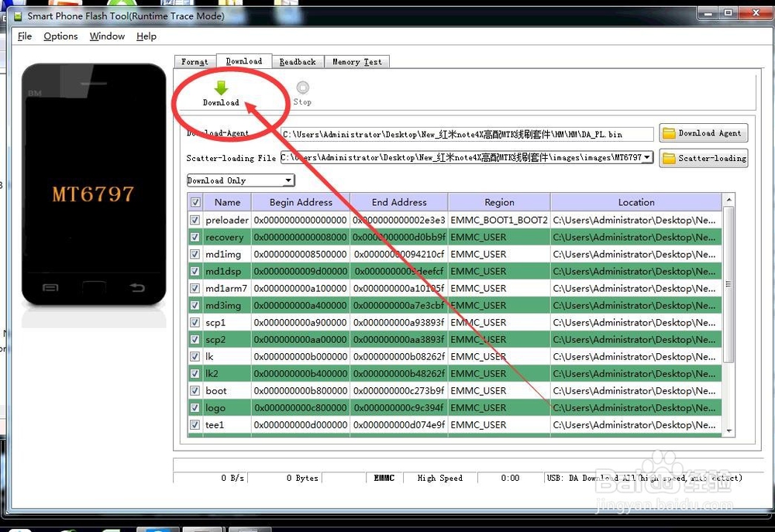
Task: Uncheck the boot partition checkbox
Action: pos(195,390)
